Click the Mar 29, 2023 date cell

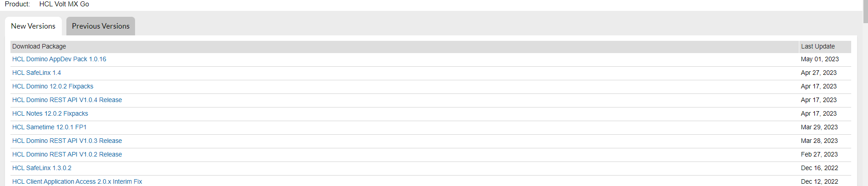[819, 127]
